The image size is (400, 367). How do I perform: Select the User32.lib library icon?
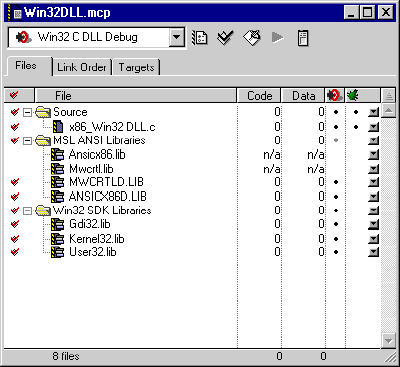57,252
